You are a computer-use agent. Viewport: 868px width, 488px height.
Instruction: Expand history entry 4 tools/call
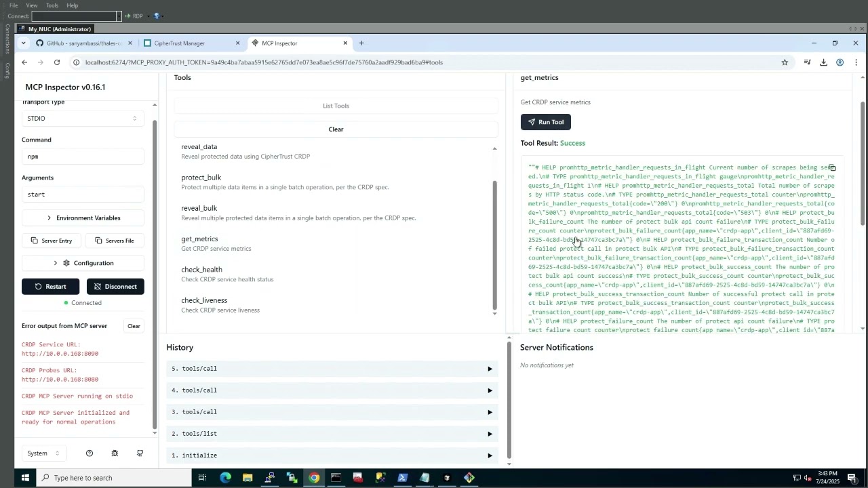(332, 390)
